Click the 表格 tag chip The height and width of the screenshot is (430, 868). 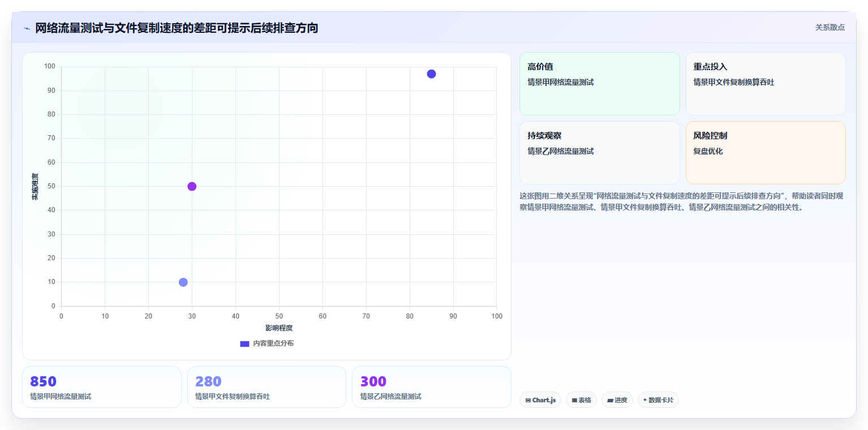[581, 400]
